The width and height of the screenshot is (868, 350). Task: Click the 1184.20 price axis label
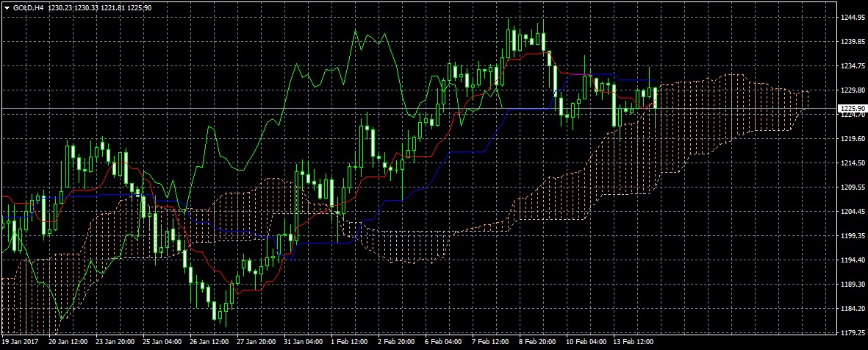click(x=853, y=309)
